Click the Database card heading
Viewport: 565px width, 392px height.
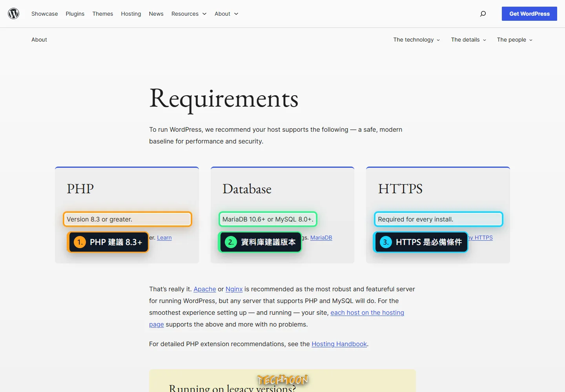coord(247,189)
